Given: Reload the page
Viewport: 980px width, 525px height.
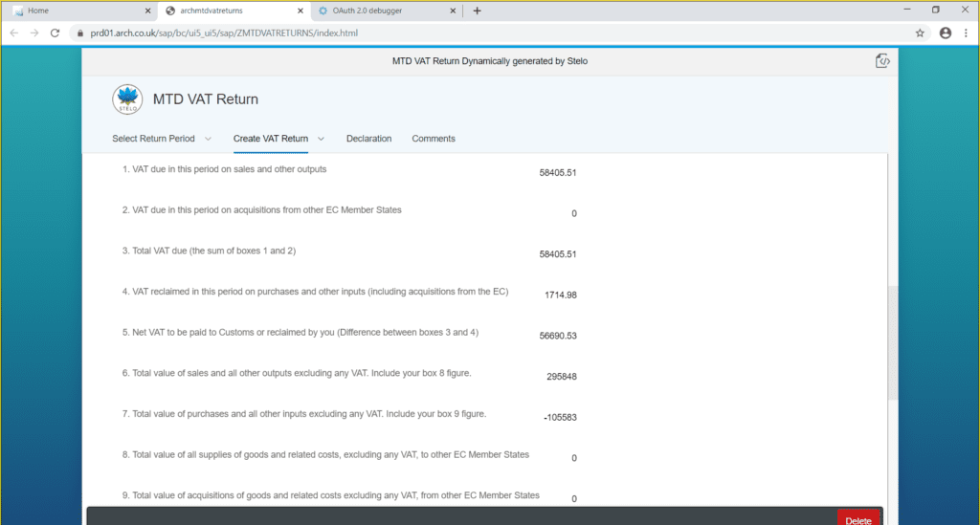Looking at the screenshot, I should pyautogui.click(x=56, y=33).
